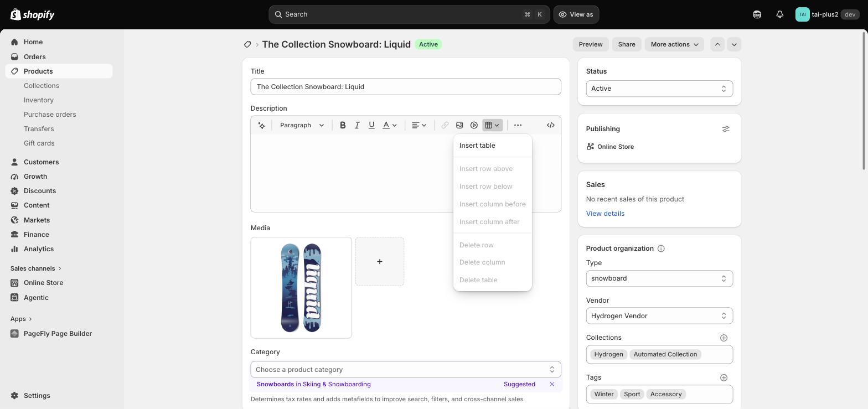Image resolution: width=868 pixels, height=409 pixels.
Task: Accept the suggested Snowboards category
Action: click(x=313, y=384)
